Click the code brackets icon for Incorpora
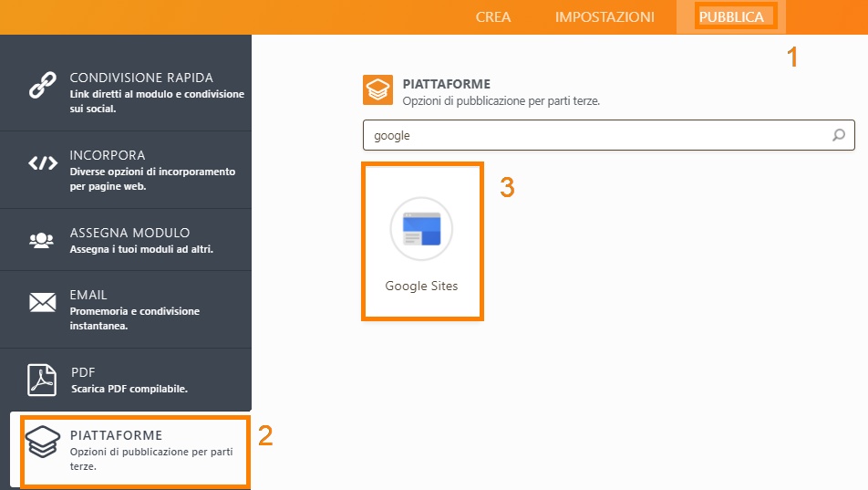 coord(43,163)
